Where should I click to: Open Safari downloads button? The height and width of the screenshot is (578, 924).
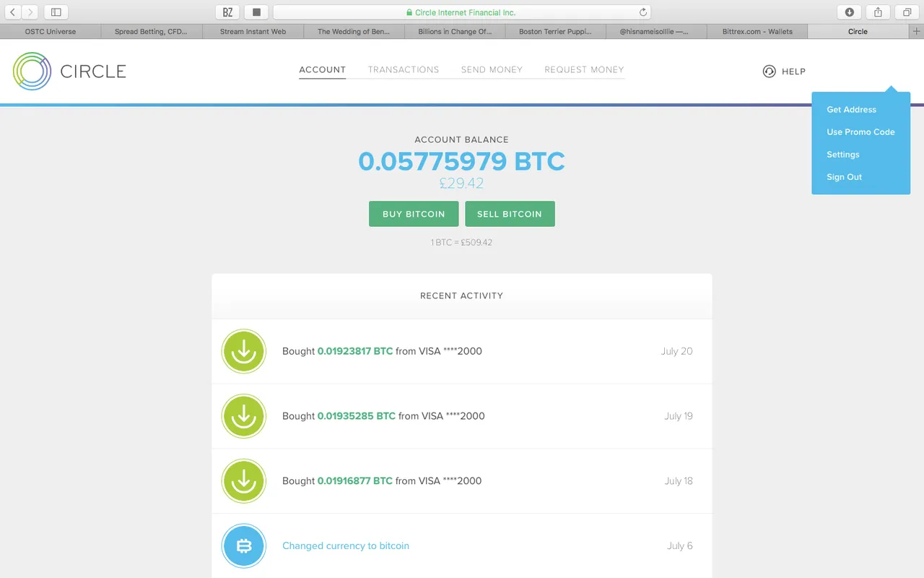[849, 12]
